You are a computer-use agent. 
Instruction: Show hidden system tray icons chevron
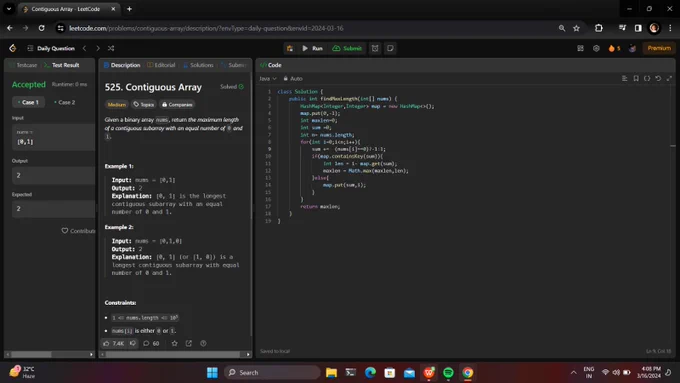[x=573, y=373]
